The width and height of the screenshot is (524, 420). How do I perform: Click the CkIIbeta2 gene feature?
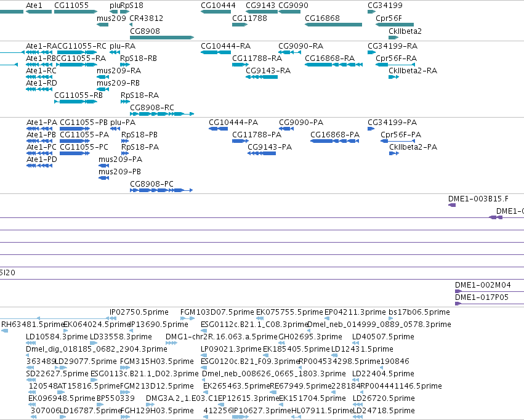click(393, 38)
